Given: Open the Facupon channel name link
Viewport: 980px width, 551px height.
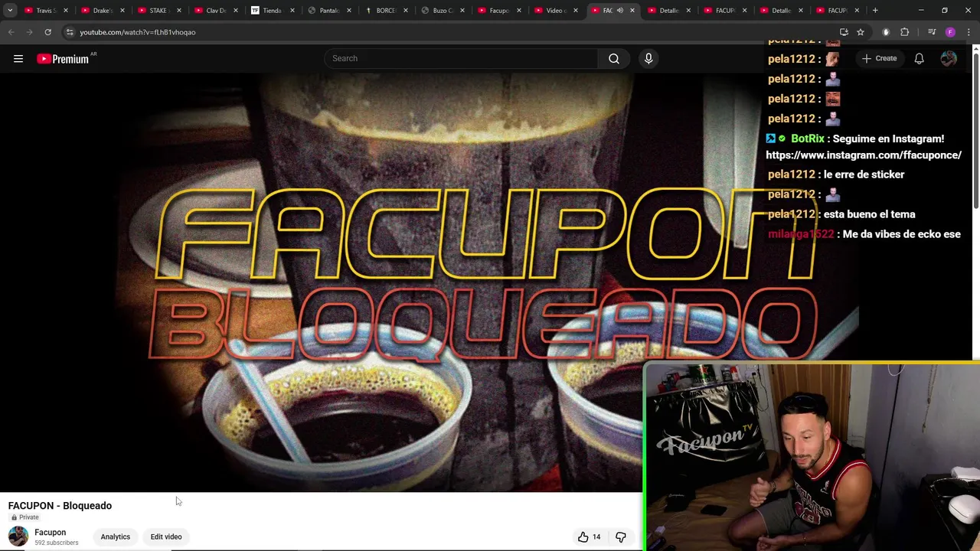Looking at the screenshot, I should coord(51,533).
